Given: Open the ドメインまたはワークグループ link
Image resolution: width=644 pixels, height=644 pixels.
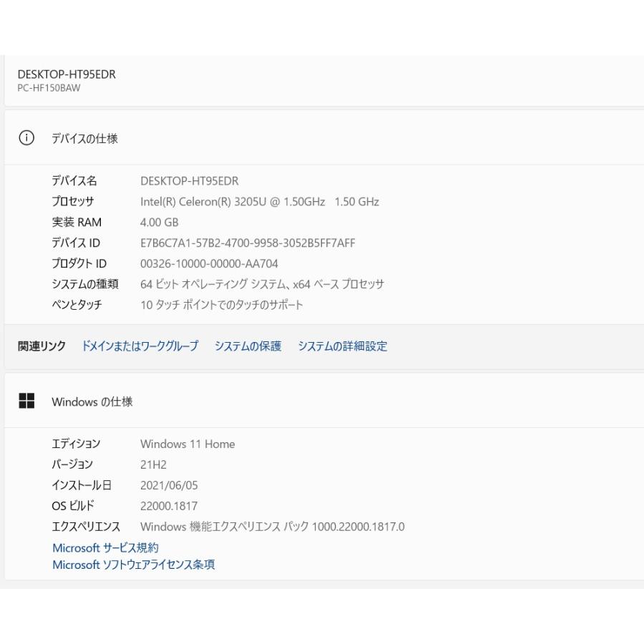Looking at the screenshot, I should pyautogui.click(x=140, y=346).
